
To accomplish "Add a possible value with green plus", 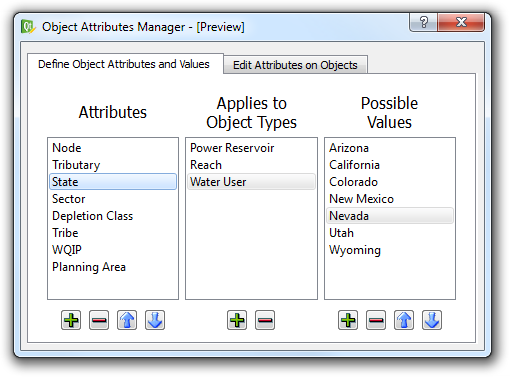I will pyautogui.click(x=348, y=320).
